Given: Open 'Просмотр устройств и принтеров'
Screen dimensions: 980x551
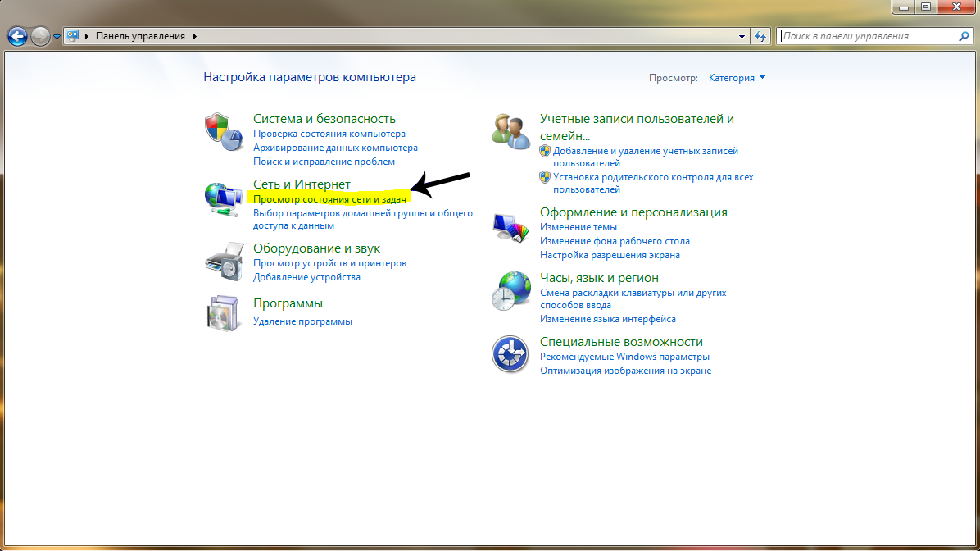Looking at the screenshot, I should (x=330, y=263).
